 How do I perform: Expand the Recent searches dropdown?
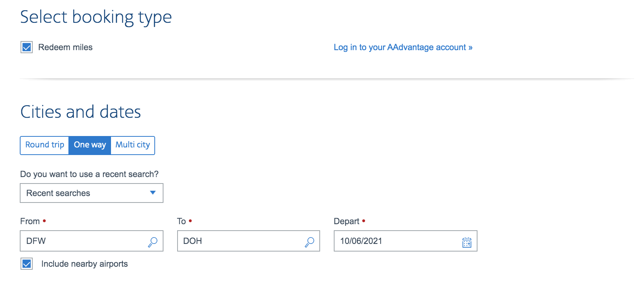click(92, 193)
